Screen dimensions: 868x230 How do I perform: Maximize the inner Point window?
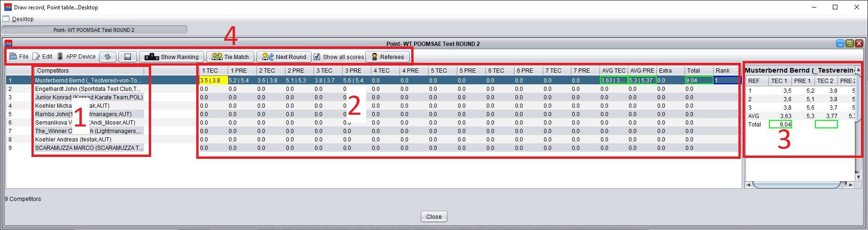click(x=849, y=44)
